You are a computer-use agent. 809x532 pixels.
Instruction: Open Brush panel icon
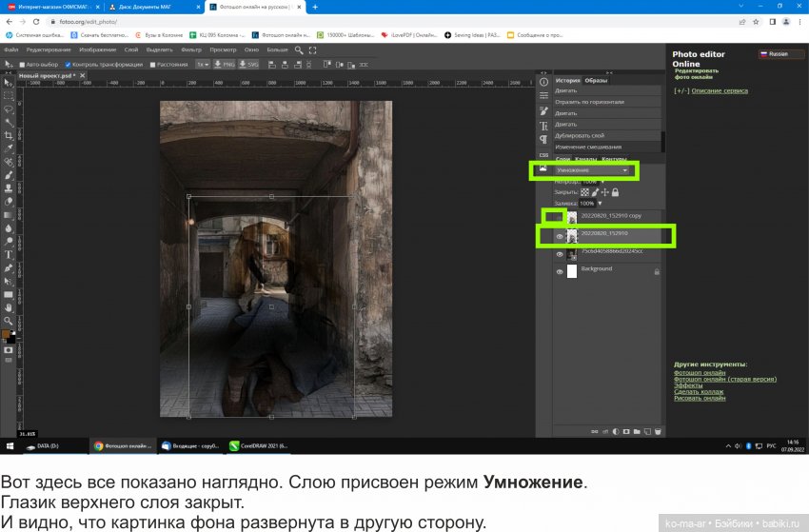click(x=543, y=111)
